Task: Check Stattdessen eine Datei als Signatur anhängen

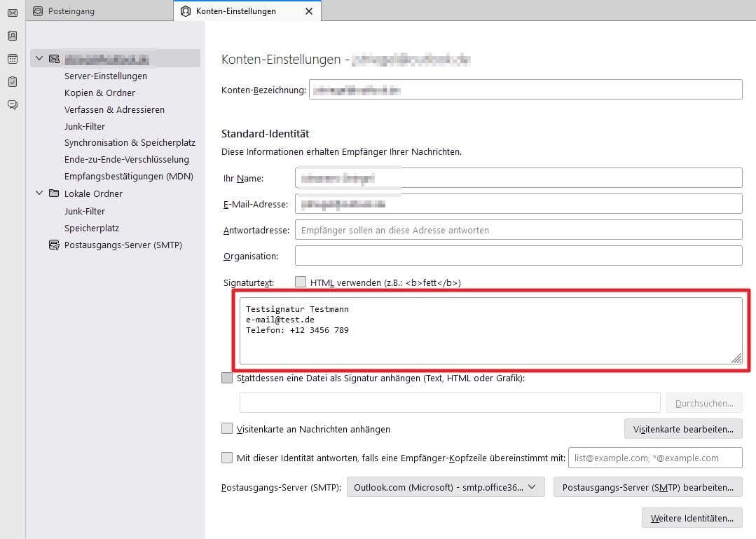Action: pyautogui.click(x=227, y=377)
